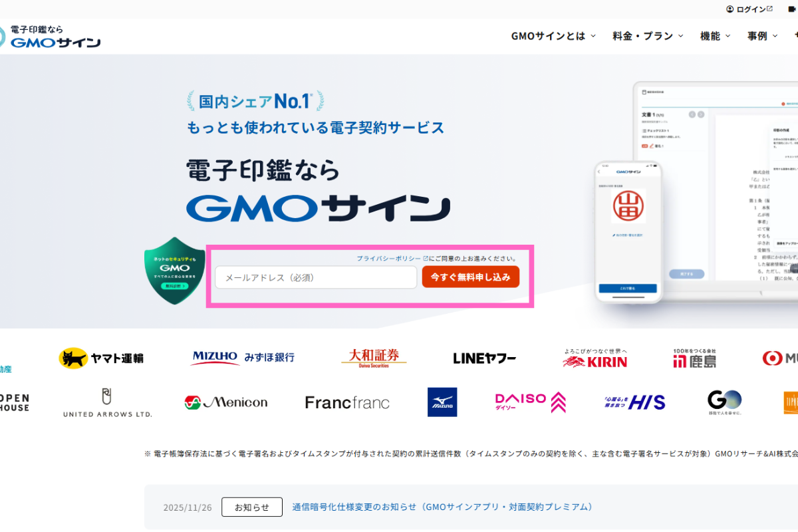Click the GMO Sign logo in header
Image resolution: width=798 pixels, height=532 pixels.
tap(52, 37)
